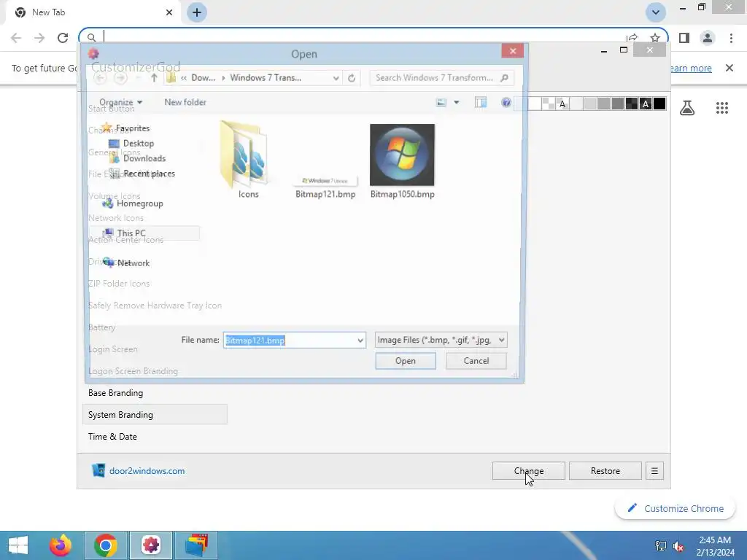747x560 pixels.
Task: Dismiss the Chrome infobar with X
Action: coord(729,68)
